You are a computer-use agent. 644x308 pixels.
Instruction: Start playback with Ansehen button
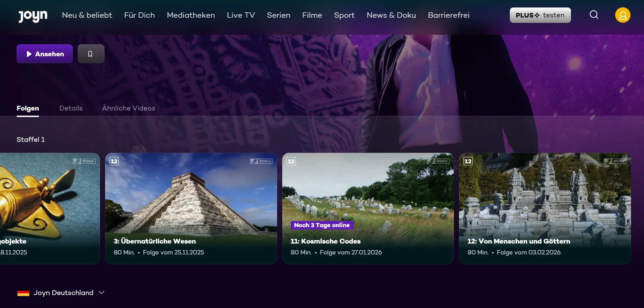(45, 54)
